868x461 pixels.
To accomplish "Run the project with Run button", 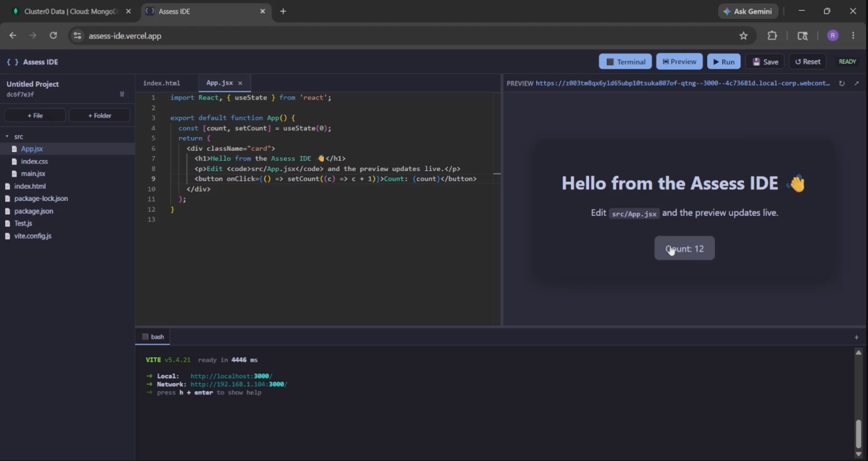I will tap(724, 62).
